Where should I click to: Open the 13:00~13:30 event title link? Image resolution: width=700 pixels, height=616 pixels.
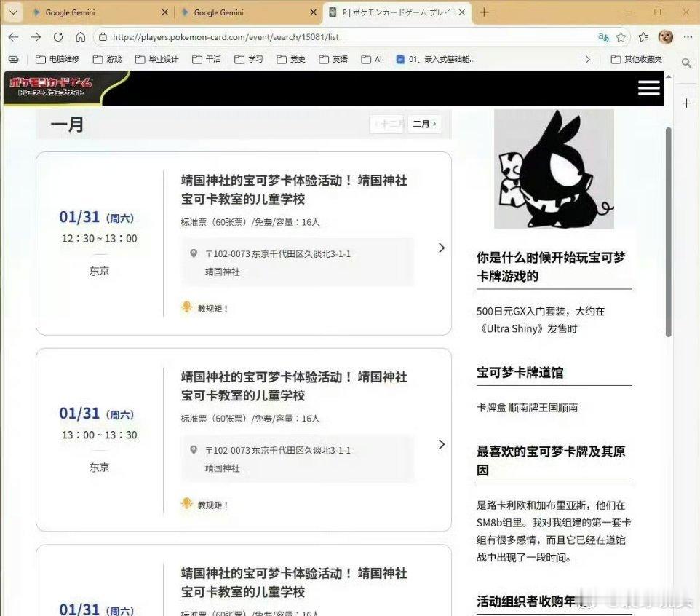pyautogui.click(x=294, y=386)
